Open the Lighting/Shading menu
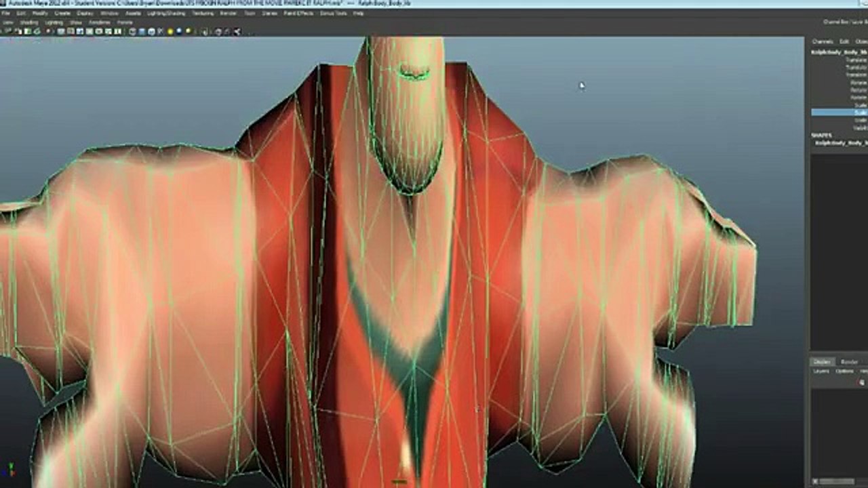This screenshot has height=488, width=868. [x=166, y=13]
